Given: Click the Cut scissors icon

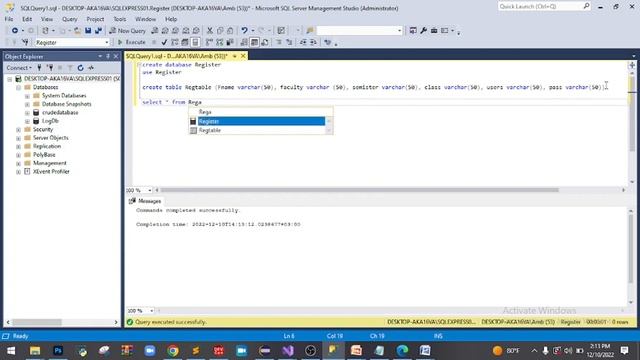Looking at the screenshot, I should 210,31.
